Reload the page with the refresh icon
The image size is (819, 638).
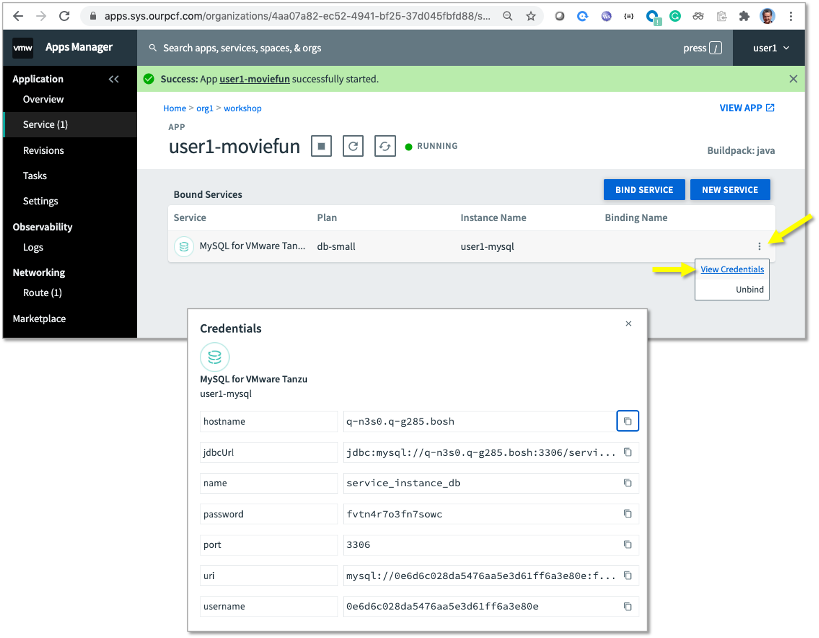(x=64, y=16)
